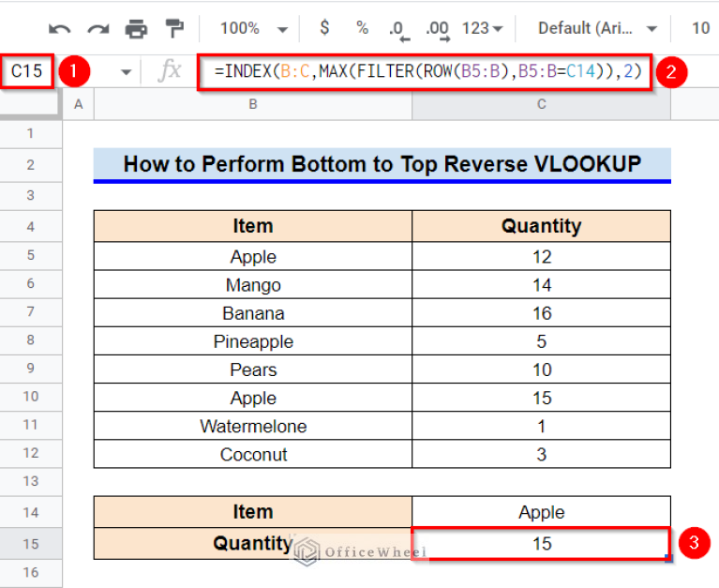Select the '12' quantity cell

(x=541, y=256)
